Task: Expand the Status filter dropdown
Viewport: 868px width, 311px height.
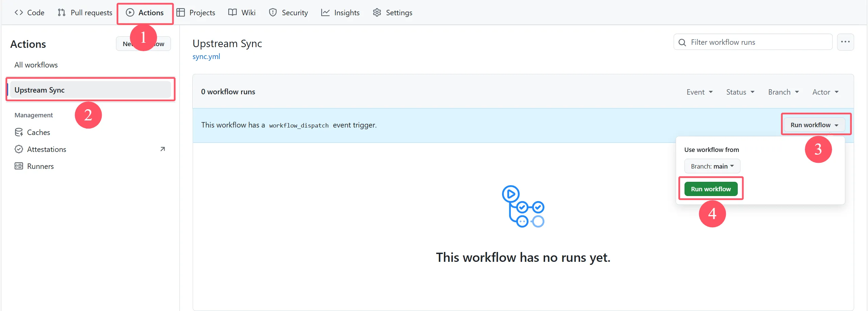Action: point(740,92)
